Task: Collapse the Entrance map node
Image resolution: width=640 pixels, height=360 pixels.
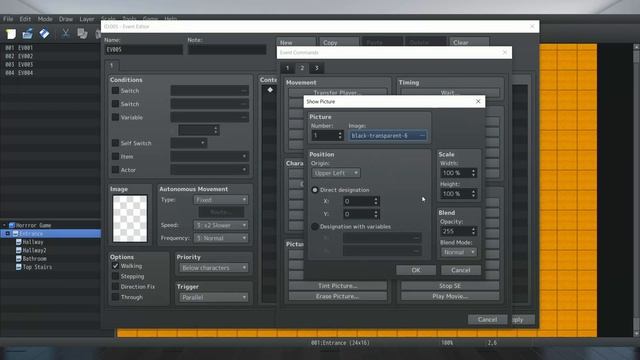Action: (7, 233)
